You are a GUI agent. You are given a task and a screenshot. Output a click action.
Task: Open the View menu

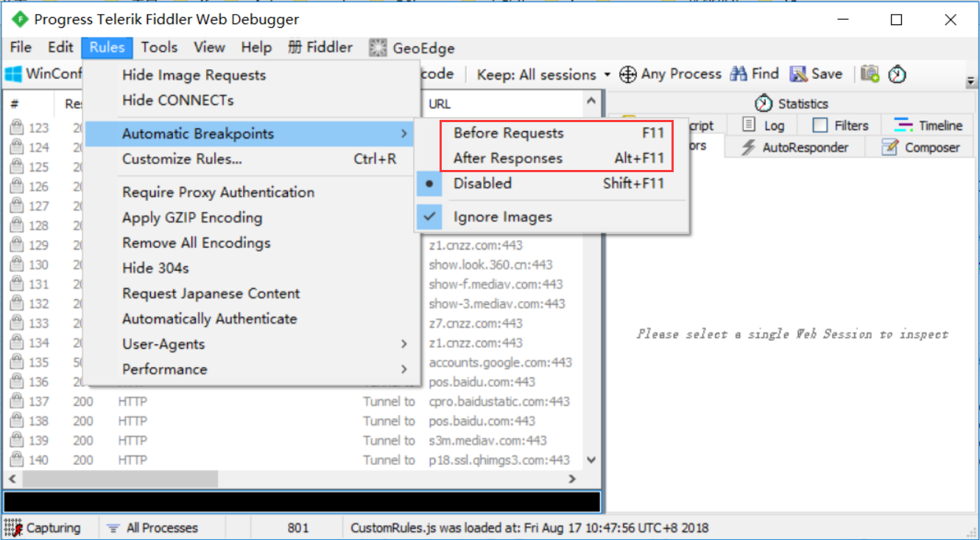click(x=209, y=48)
